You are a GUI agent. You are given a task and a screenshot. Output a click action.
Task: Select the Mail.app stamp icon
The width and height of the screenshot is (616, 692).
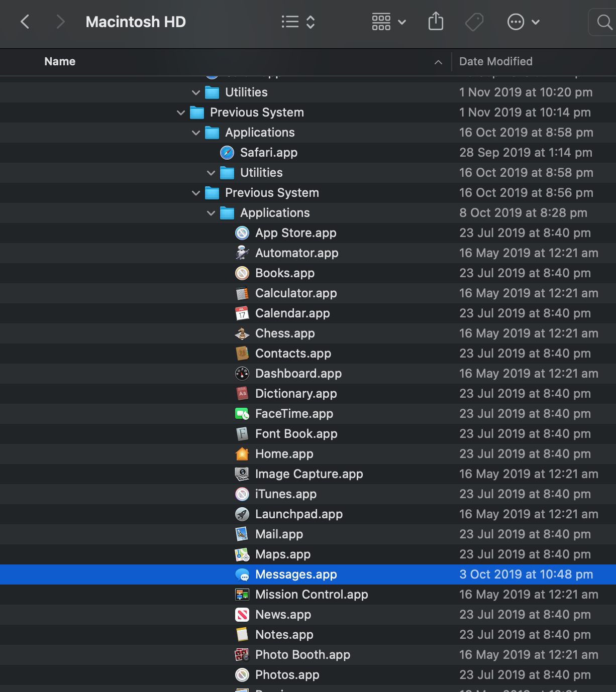242,534
